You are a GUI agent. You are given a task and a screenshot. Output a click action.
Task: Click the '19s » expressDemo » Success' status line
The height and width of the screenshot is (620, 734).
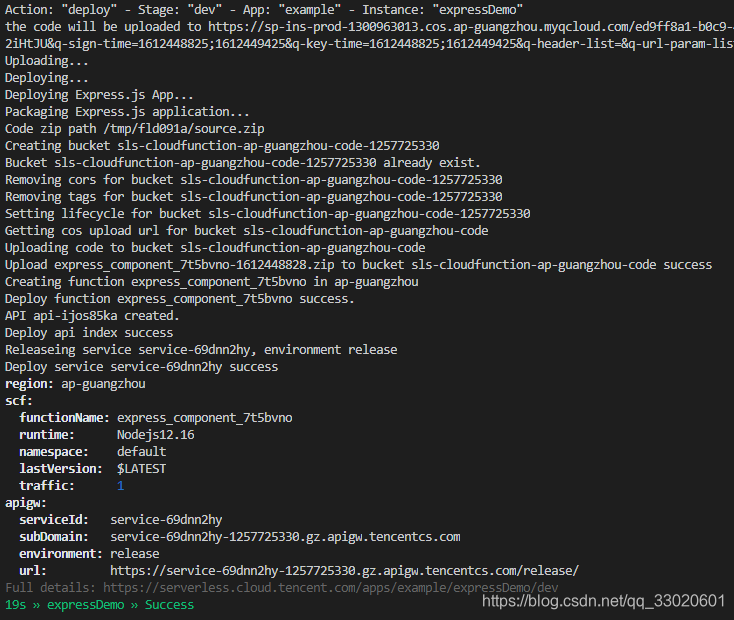(99, 605)
